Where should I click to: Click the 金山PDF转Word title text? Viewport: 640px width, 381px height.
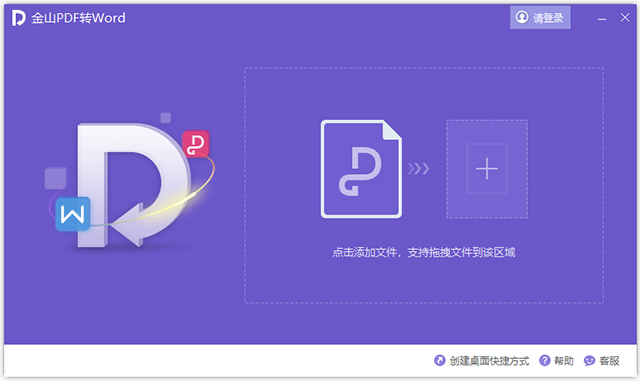tap(78, 18)
